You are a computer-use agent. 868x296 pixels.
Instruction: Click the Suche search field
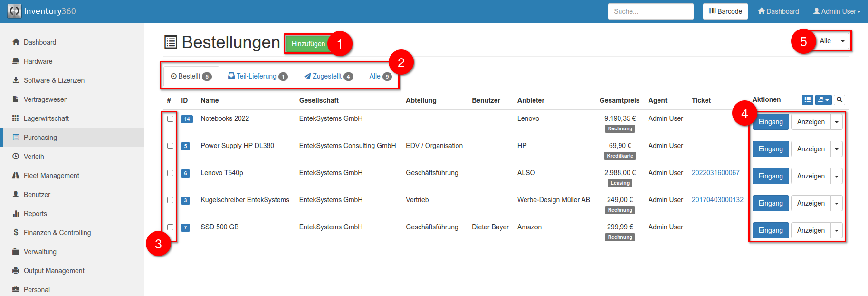pos(650,11)
